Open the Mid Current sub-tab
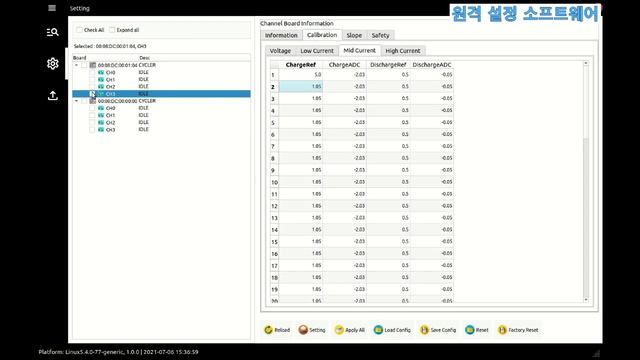 pos(360,51)
